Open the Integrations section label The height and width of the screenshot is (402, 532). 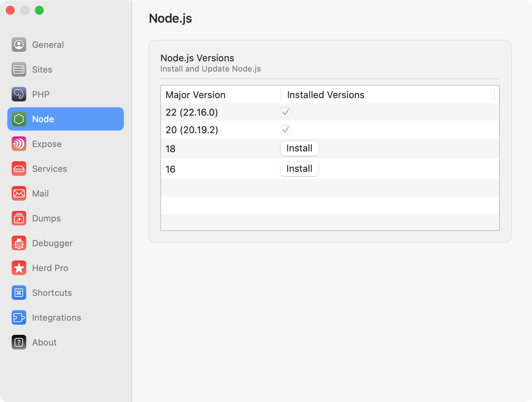coord(57,318)
